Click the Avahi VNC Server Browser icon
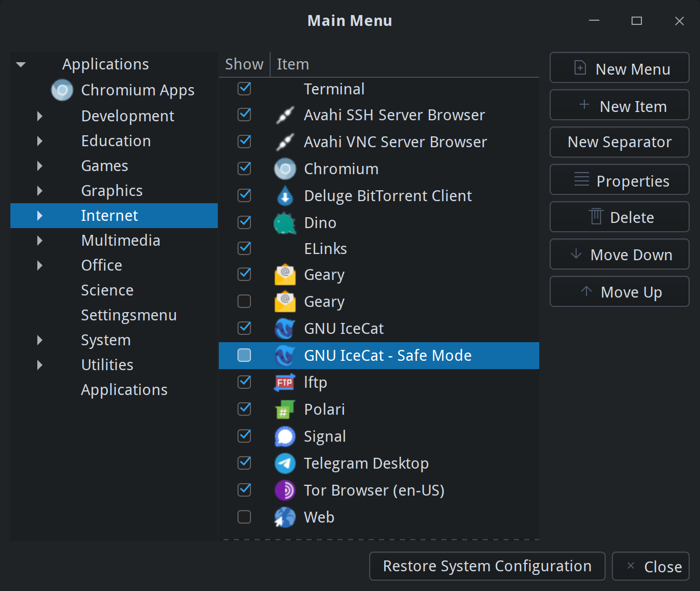Screen dimensions: 700x591 (285, 142)
